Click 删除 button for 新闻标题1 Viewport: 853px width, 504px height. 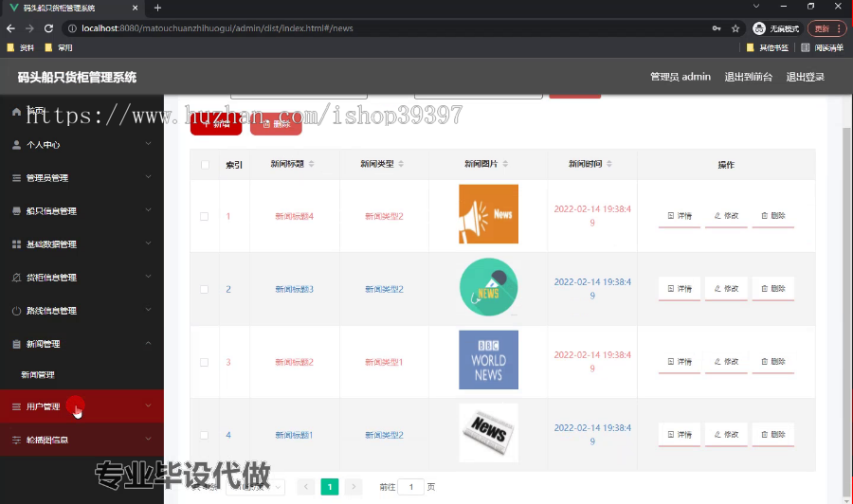pyautogui.click(x=773, y=435)
